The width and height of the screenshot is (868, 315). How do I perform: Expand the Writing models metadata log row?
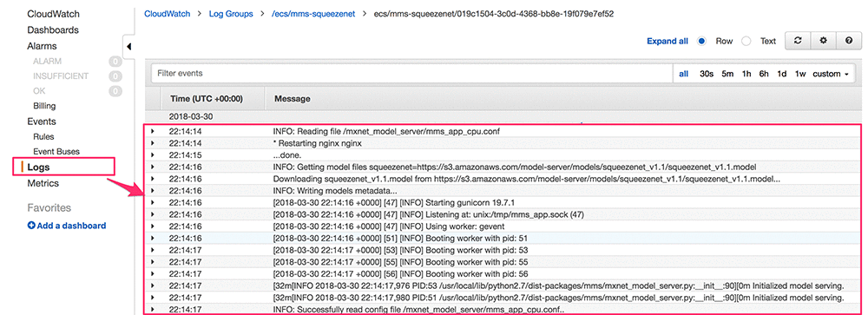click(153, 190)
